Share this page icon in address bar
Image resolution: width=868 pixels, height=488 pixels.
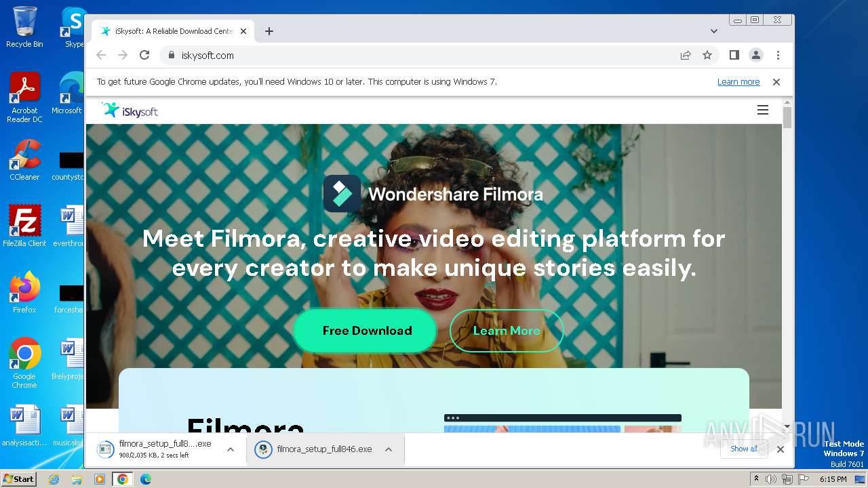[x=686, y=55]
